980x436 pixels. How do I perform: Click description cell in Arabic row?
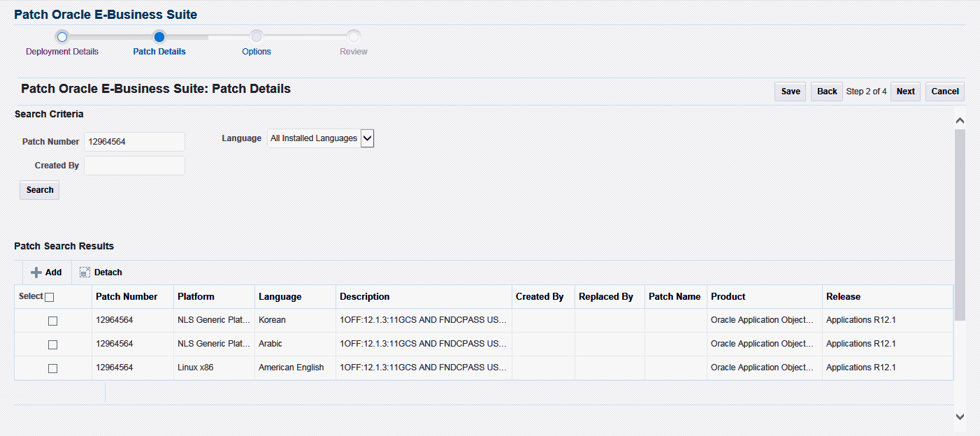tap(424, 344)
